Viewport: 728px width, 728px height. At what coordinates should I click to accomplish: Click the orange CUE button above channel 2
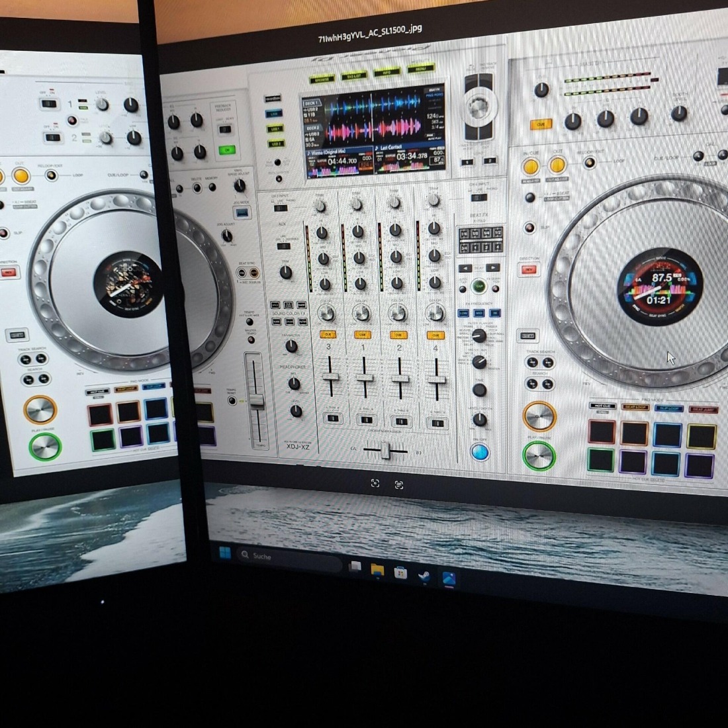click(398, 335)
